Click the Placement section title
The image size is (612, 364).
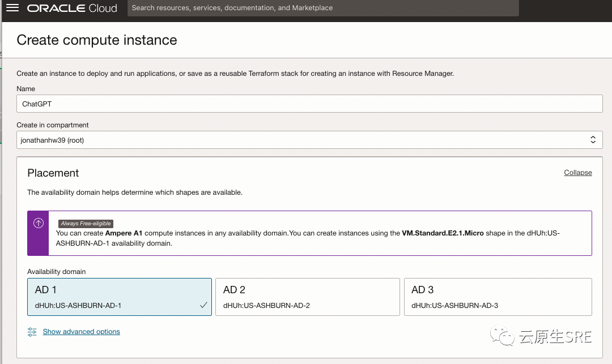[x=53, y=173]
